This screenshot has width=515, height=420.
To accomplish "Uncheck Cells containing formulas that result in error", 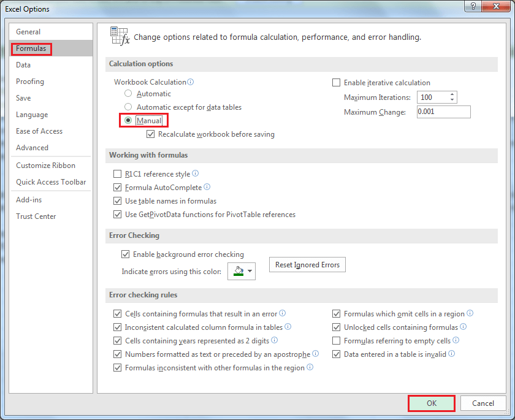I will (x=117, y=313).
